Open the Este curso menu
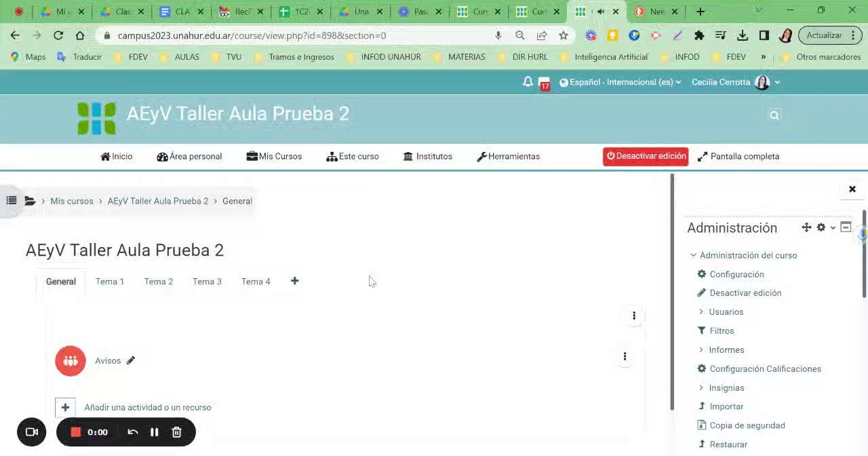Screen dimensions: 868x456 pyautogui.click(x=353, y=156)
